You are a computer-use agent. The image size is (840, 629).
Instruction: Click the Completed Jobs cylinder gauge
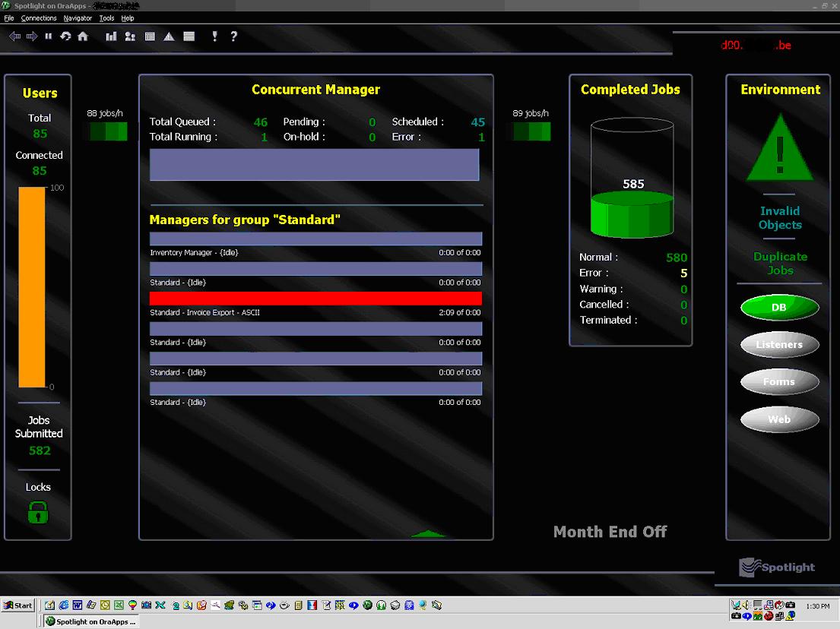tap(632, 178)
